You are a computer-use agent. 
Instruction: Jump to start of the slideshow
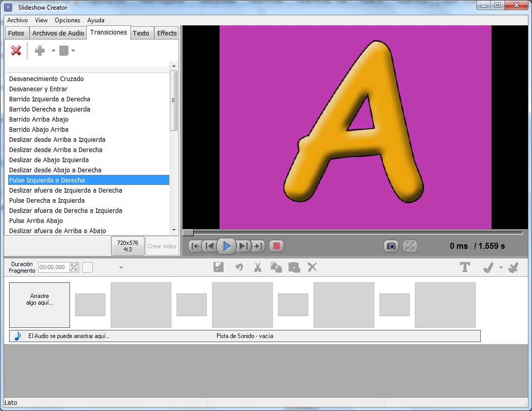195,246
